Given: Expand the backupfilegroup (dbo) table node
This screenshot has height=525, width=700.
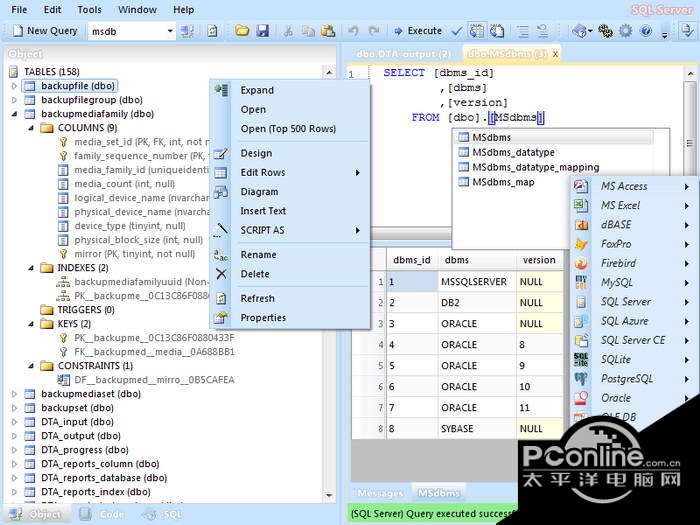Looking at the screenshot, I should point(14,100).
